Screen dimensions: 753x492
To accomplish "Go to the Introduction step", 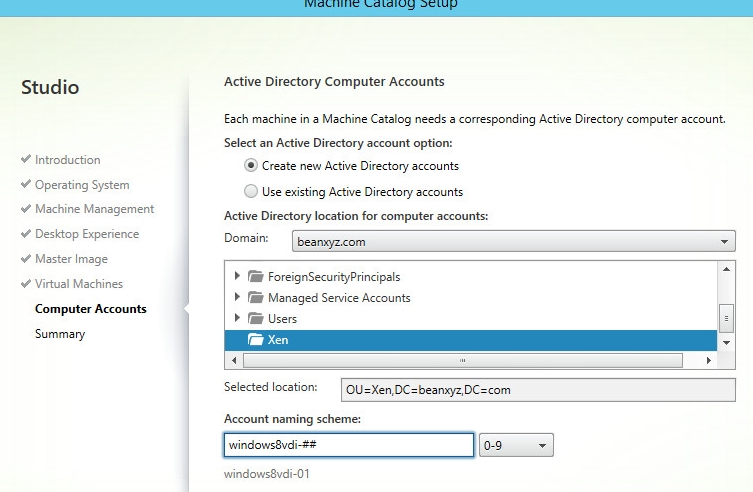I will tap(68, 160).
